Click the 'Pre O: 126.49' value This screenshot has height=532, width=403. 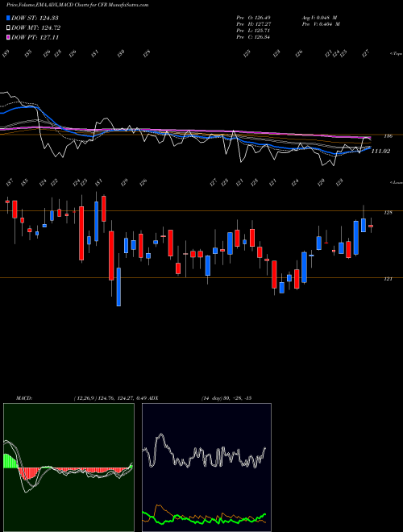click(x=253, y=18)
